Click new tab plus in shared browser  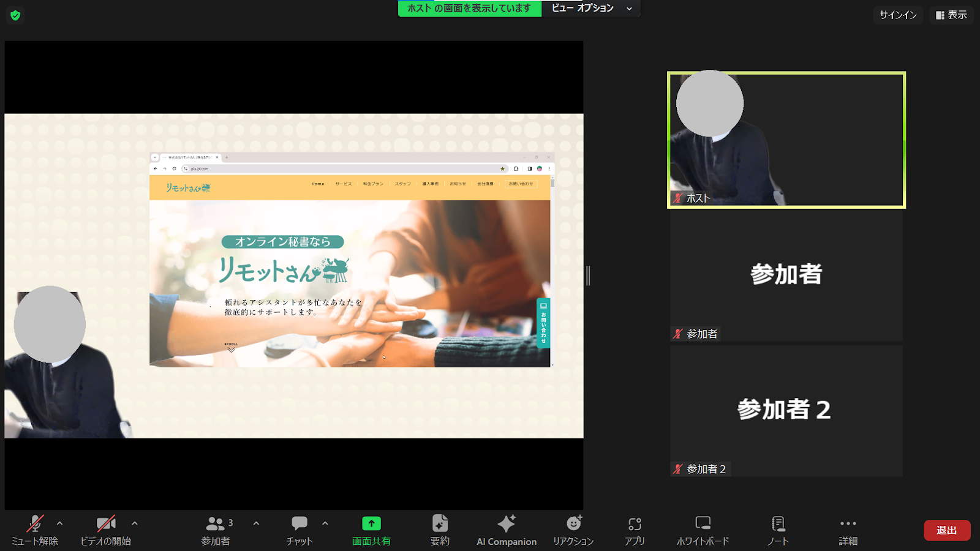click(x=227, y=157)
